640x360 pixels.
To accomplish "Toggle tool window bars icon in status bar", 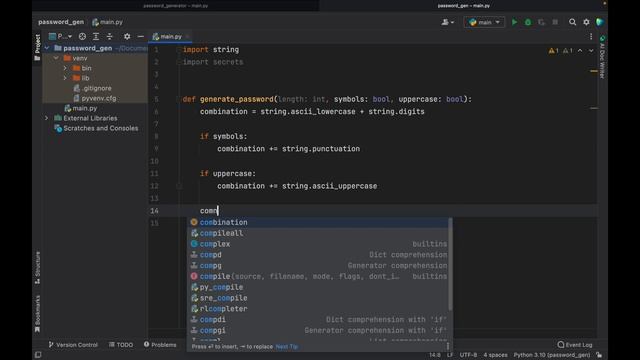I will 38,355.
